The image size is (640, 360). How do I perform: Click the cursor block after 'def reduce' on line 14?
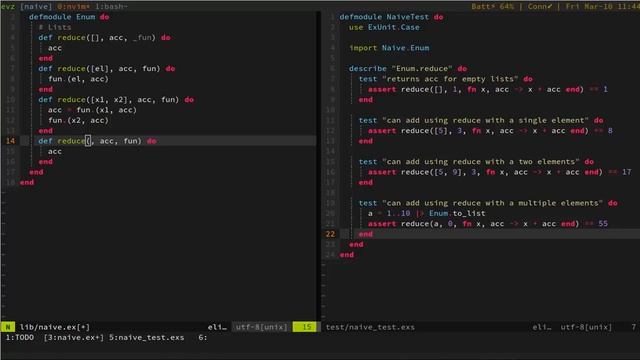tap(88, 141)
